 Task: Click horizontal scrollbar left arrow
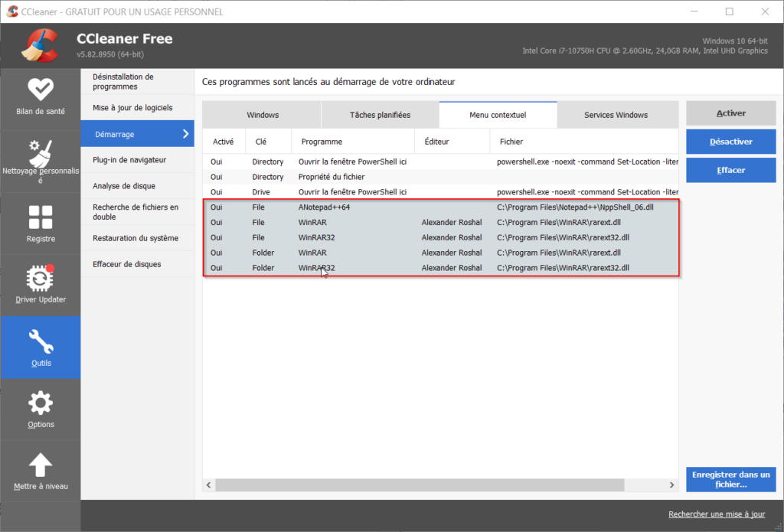coord(208,485)
